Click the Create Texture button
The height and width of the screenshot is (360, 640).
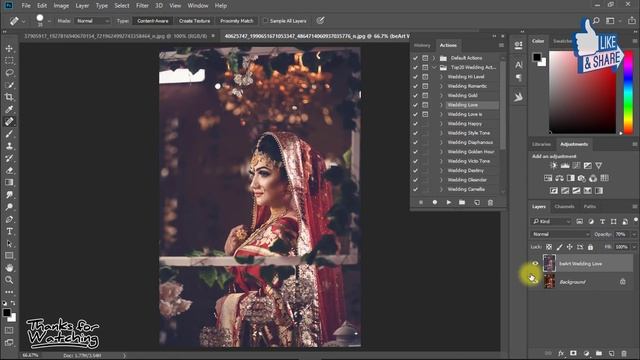coord(195,21)
